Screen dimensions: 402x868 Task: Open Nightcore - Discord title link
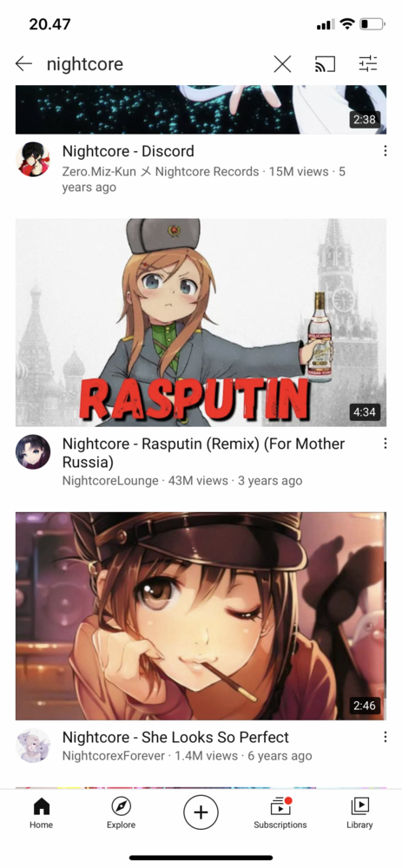128,151
